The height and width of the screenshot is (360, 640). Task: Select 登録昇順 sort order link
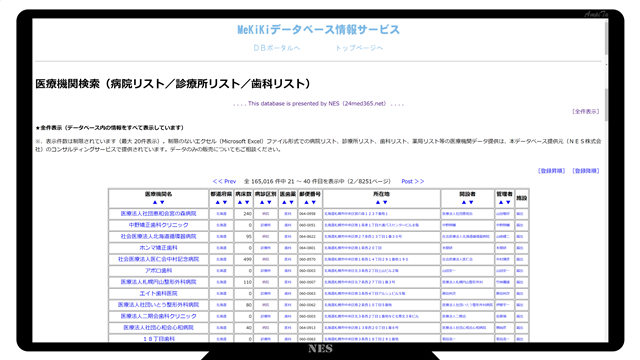[551, 171]
